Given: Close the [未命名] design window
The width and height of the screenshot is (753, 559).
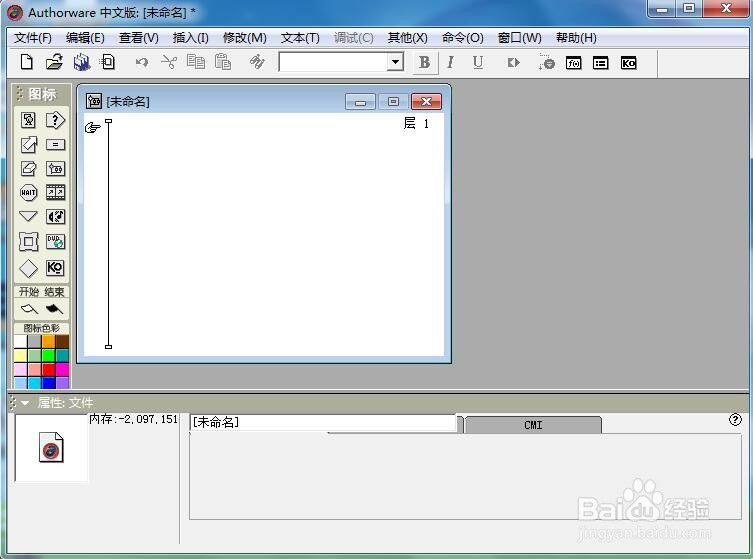Looking at the screenshot, I should point(426,101).
